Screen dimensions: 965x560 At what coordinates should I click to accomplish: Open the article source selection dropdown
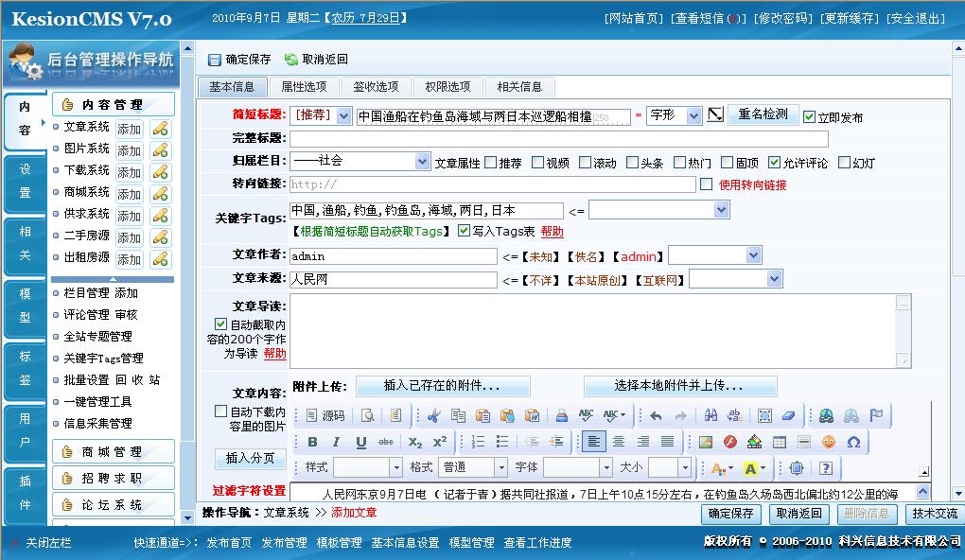(x=736, y=279)
